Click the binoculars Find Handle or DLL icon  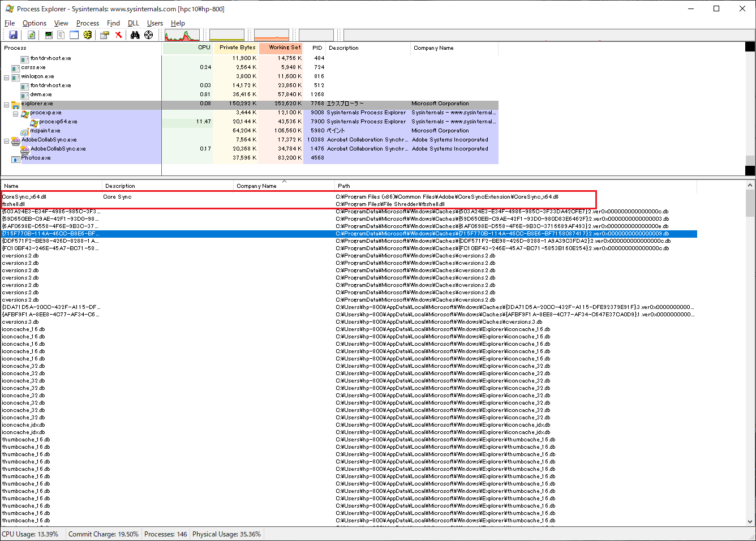(135, 35)
